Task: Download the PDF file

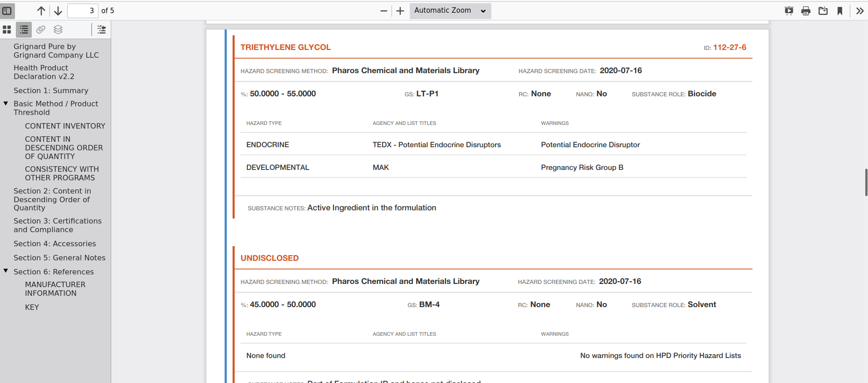Action: 823,11
